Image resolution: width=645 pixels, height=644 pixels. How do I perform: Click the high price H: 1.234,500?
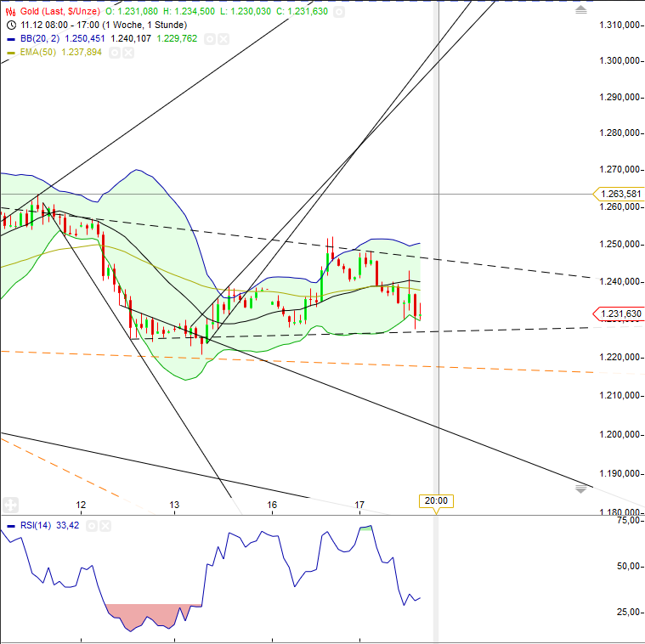tap(189, 12)
